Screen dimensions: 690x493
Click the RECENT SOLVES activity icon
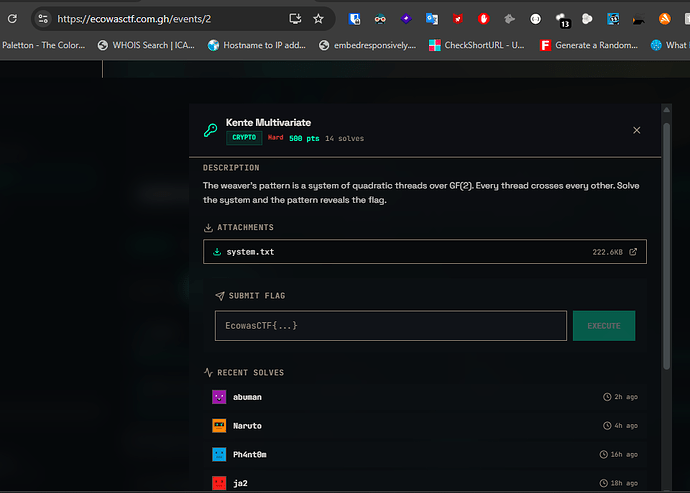click(208, 372)
